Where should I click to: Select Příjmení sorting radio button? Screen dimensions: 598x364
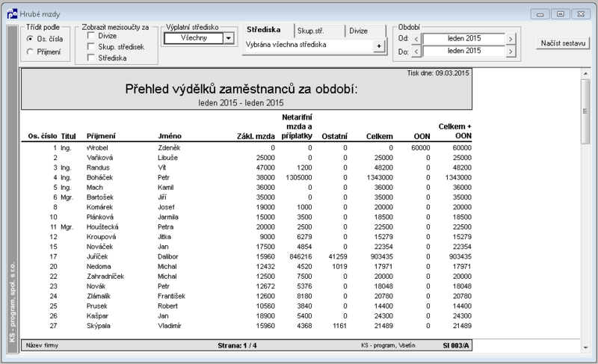(30, 52)
